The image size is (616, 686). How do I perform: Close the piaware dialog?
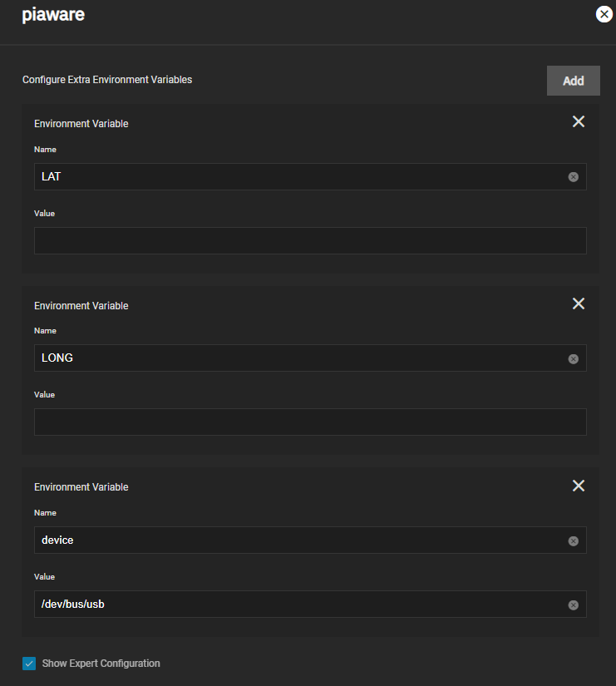[x=604, y=14]
